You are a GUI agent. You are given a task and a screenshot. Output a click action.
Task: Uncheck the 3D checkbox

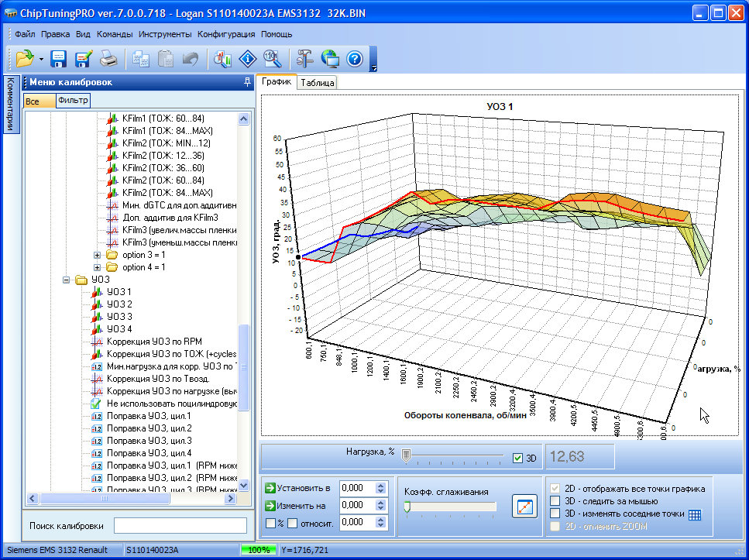(x=518, y=458)
